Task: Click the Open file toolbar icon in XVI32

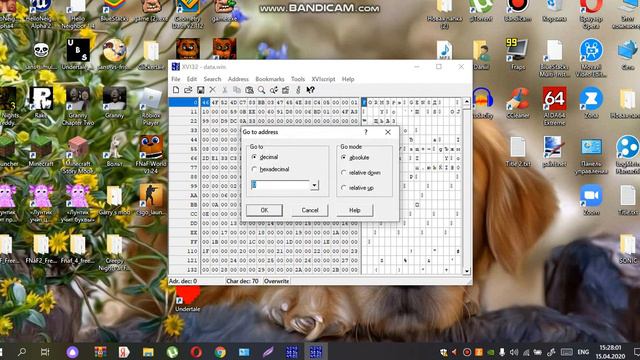Action: [188, 90]
